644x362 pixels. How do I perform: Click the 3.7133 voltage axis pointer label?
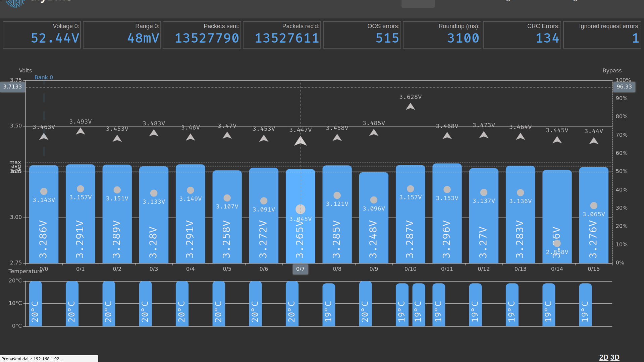[13, 87]
